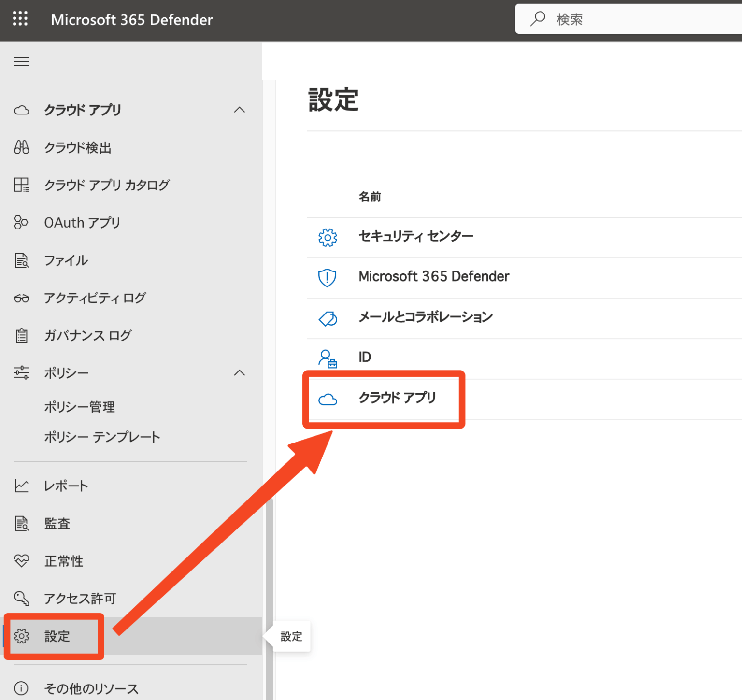742x700 pixels.
Task: Click the セキュリティ センター gear icon
Action: click(328, 237)
